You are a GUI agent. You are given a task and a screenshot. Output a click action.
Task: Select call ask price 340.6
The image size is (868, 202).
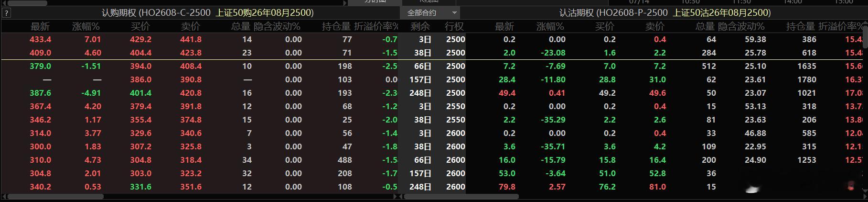pos(191,133)
